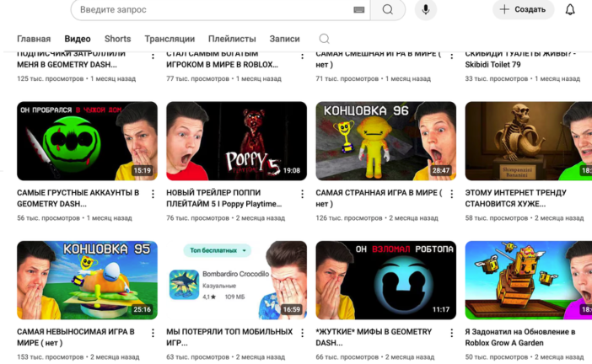Play the КОНЦОВКА 96 thumbnail video
The height and width of the screenshot is (364, 592).
[385, 141]
